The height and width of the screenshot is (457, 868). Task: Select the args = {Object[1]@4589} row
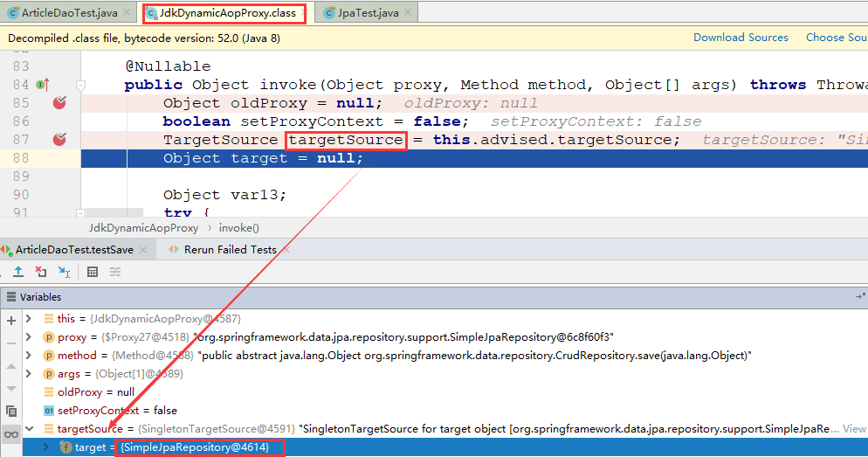click(x=445, y=373)
